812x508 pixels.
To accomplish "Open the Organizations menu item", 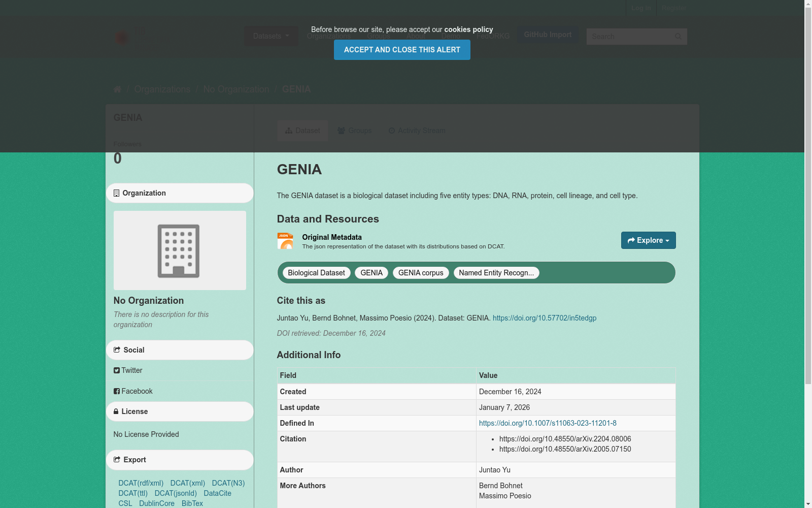I will coord(328,36).
